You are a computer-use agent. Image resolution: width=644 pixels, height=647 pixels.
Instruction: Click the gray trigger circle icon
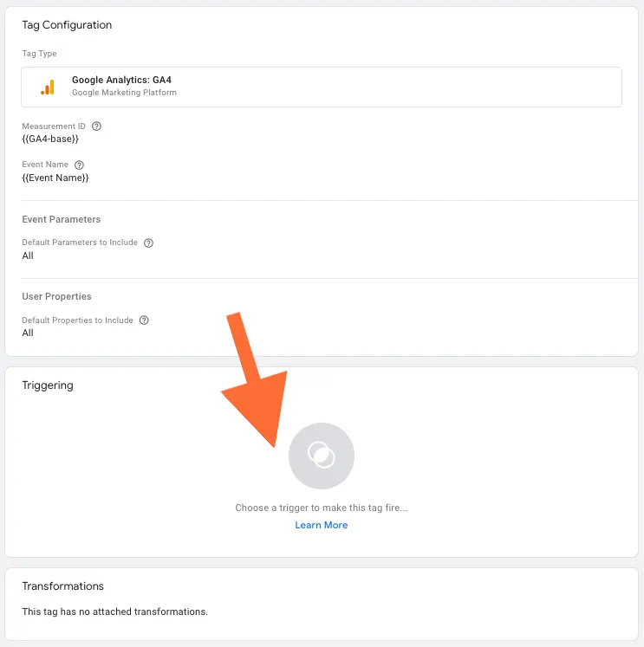[322, 456]
